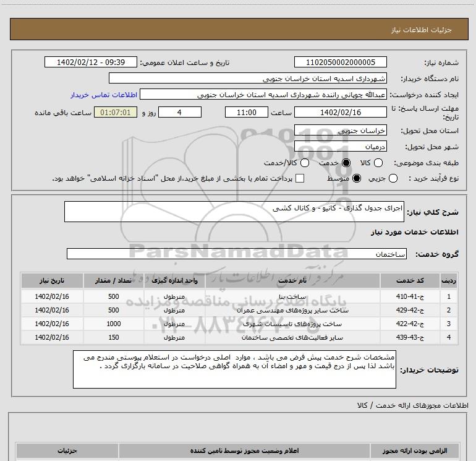
Task: Select the کالا radio button
Action: click(x=378, y=163)
